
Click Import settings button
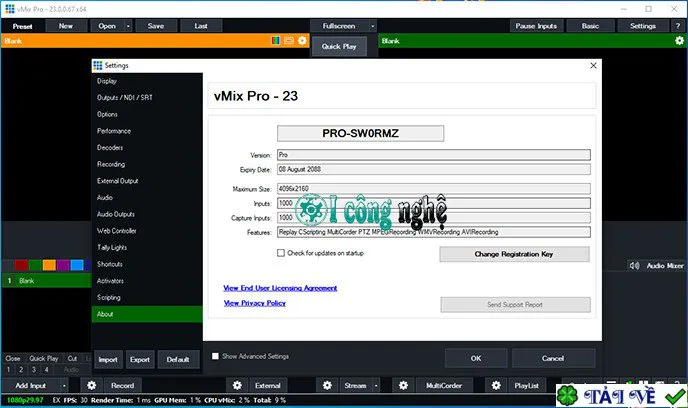tap(108, 360)
